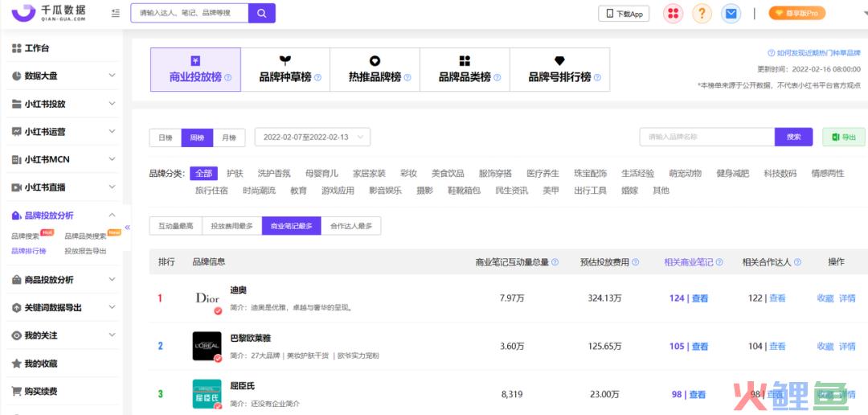
Task: Click the orange Pro membership badge
Action: click(797, 14)
